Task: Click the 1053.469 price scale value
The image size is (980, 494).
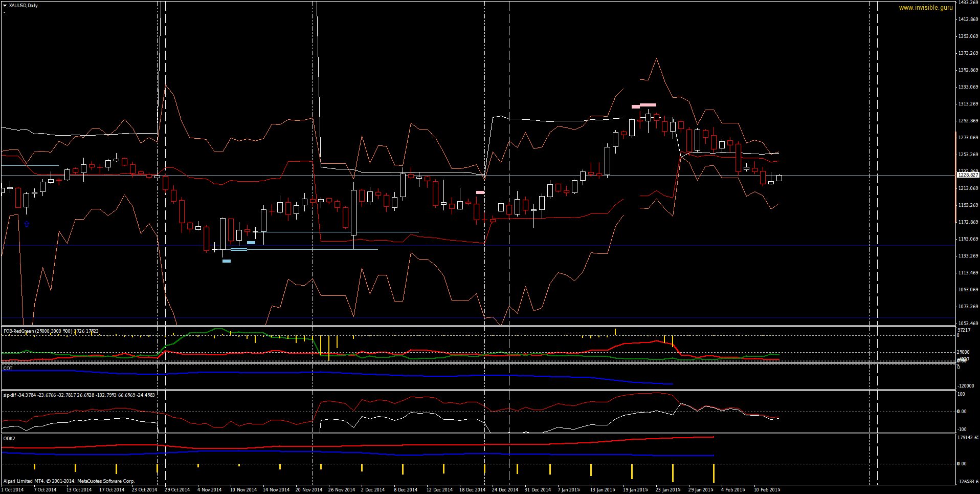Action: pyautogui.click(x=968, y=324)
